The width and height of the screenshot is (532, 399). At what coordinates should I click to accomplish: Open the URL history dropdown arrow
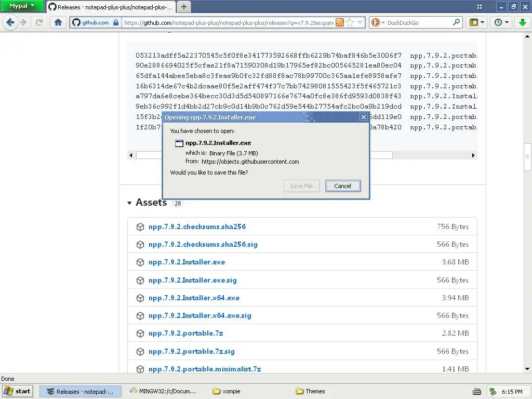[360, 23]
